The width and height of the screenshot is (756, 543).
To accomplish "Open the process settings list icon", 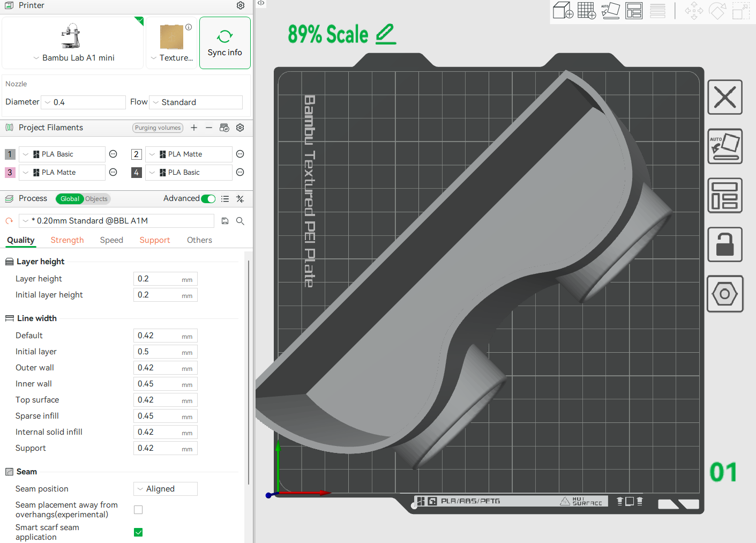I will (x=225, y=199).
